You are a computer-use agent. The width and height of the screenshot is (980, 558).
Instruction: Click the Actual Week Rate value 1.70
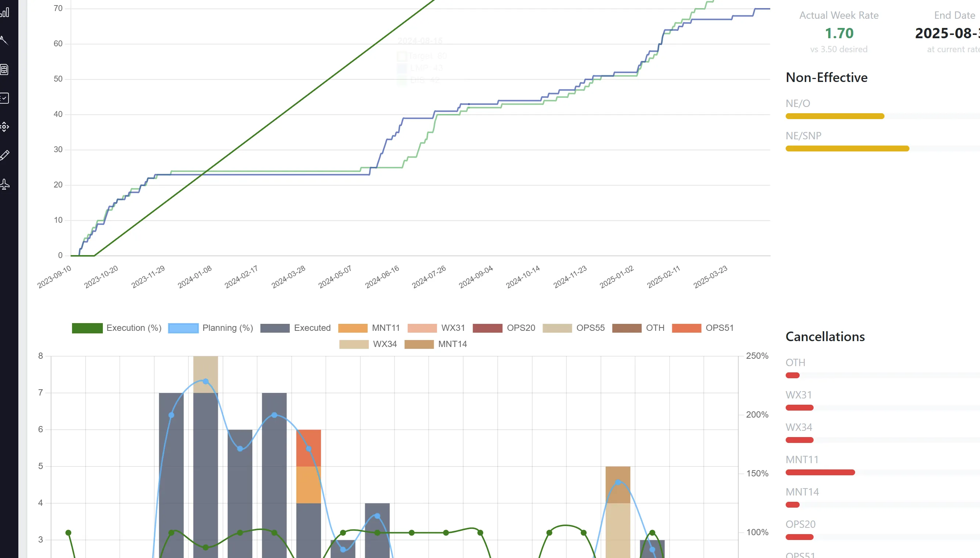coord(839,33)
